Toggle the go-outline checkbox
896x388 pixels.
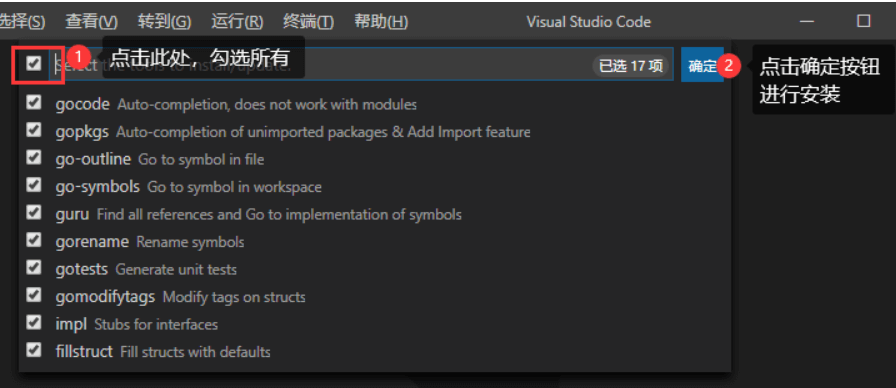[x=34, y=158]
